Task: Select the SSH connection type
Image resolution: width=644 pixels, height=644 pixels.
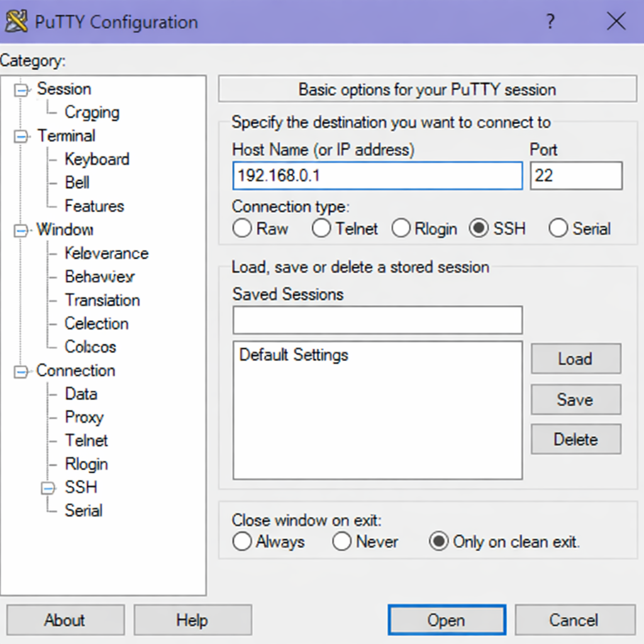Action: click(x=481, y=228)
